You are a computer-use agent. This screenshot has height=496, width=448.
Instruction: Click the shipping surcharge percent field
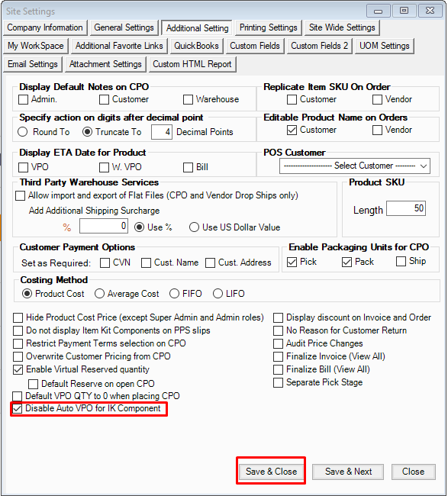pyautogui.click(x=104, y=226)
